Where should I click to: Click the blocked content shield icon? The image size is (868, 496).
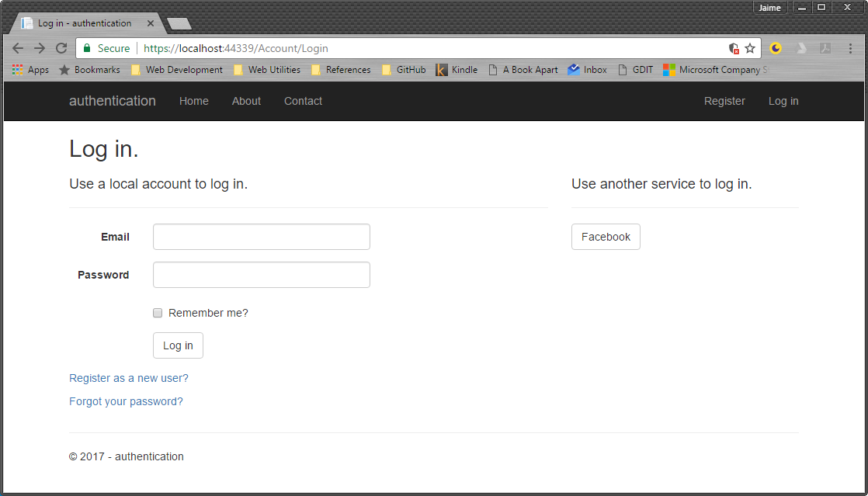734,48
